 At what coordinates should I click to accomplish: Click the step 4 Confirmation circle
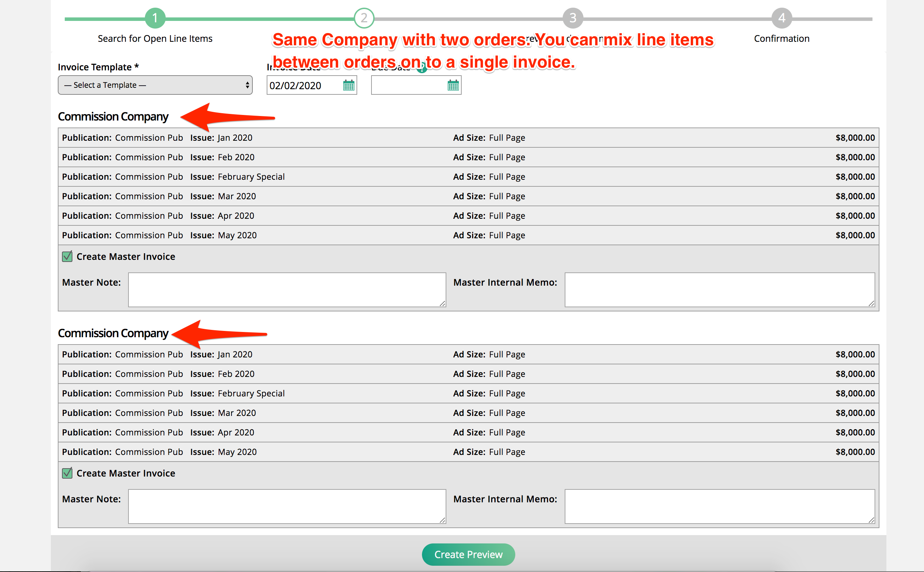pyautogui.click(x=782, y=17)
